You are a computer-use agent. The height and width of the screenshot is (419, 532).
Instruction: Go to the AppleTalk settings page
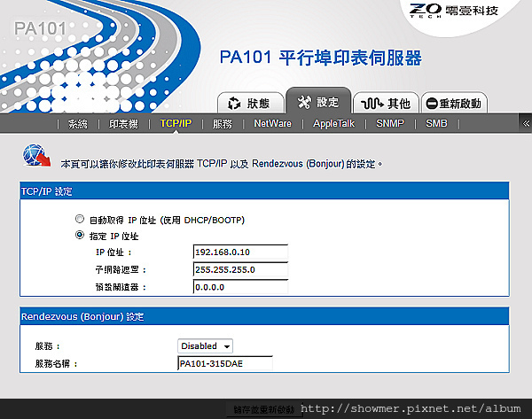[x=334, y=123]
